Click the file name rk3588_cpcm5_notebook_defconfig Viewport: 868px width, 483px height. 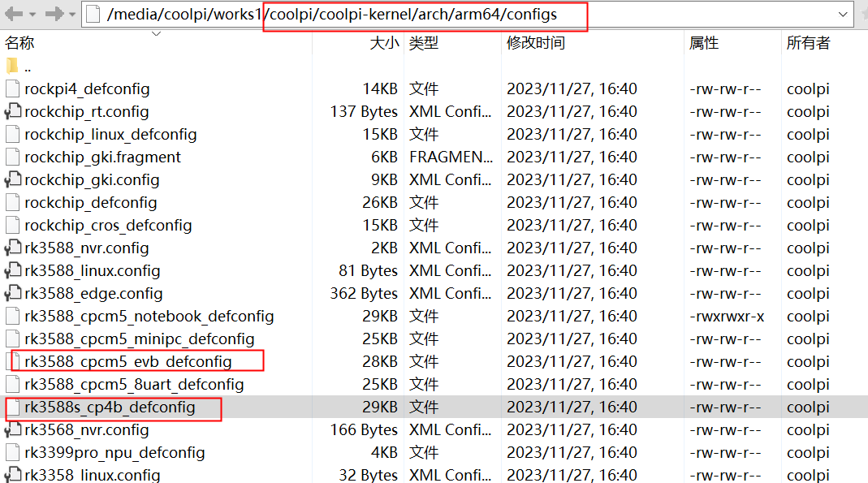pos(149,315)
